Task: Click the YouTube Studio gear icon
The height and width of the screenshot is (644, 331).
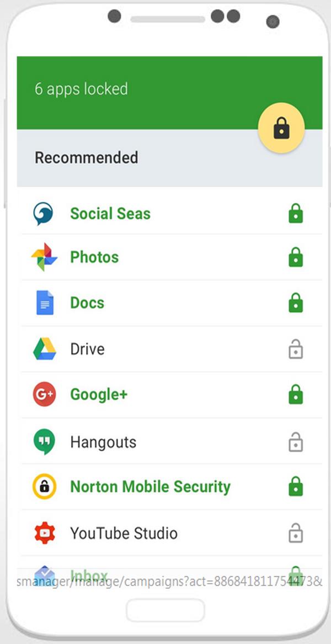Action: click(44, 532)
